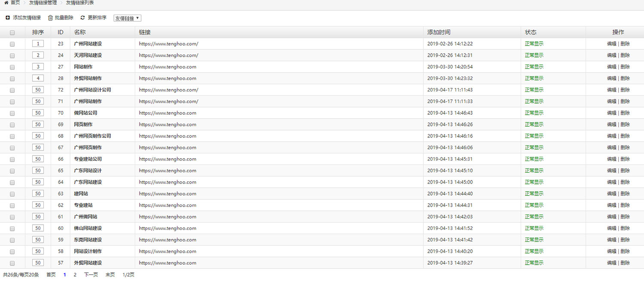
Task: Edit the 佛山网站建设 link entry
Action: (x=611, y=228)
